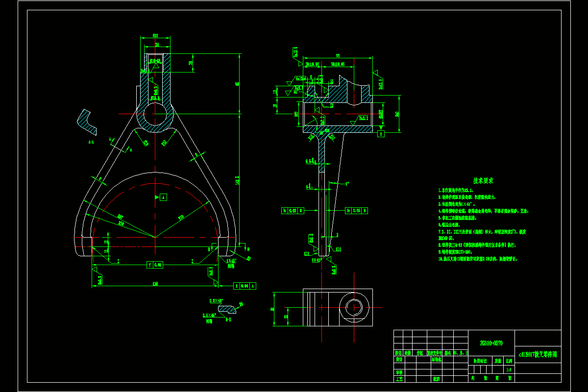Select the R70 radius dimension in fork arc
This screenshot has width=588, height=392.
[181, 218]
